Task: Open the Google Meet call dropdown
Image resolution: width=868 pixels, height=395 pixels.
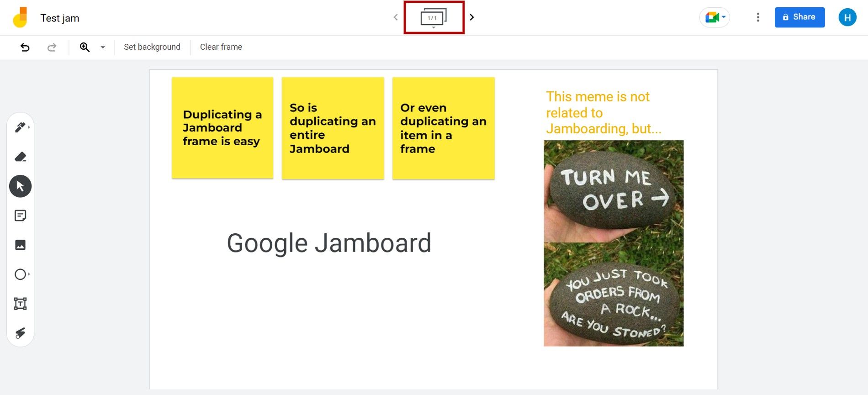Action: pyautogui.click(x=715, y=17)
